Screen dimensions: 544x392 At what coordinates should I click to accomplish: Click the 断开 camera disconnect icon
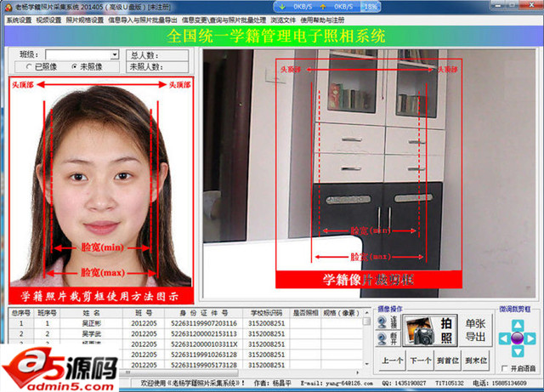(388, 338)
